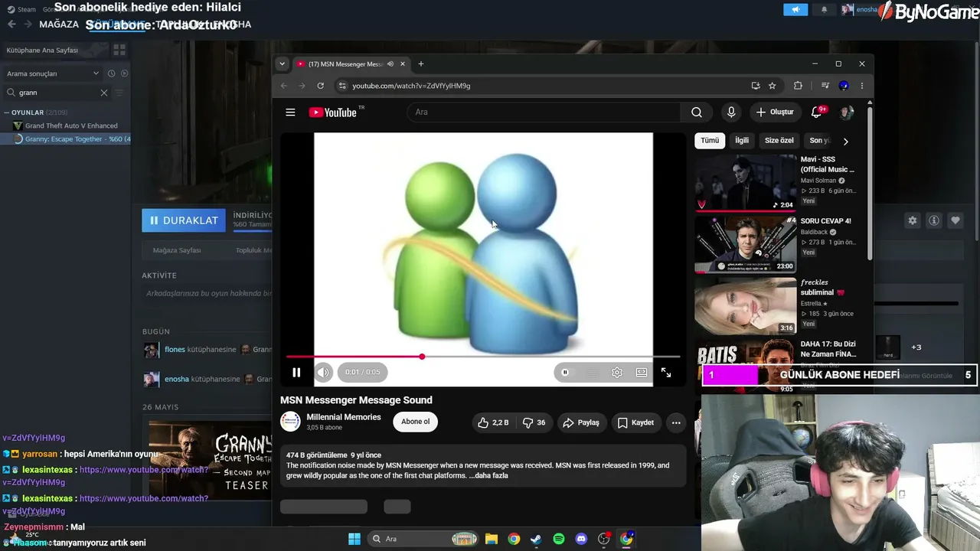
Task: Open YouTube notifications bell
Action: click(817, 112)
